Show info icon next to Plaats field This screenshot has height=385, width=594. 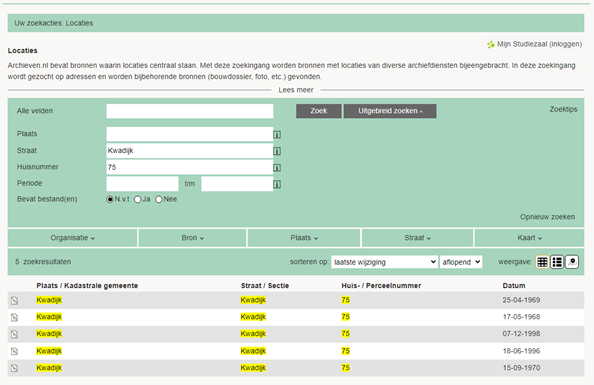[277, 135]
